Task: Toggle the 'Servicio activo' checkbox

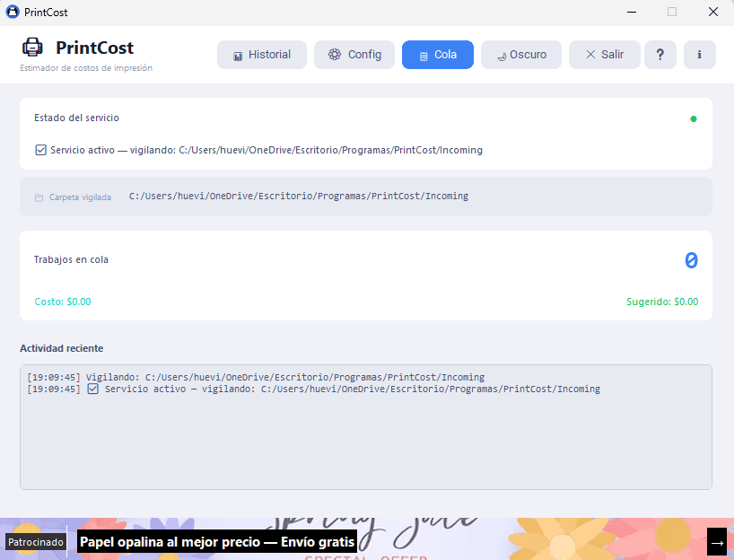Action: 40,150
